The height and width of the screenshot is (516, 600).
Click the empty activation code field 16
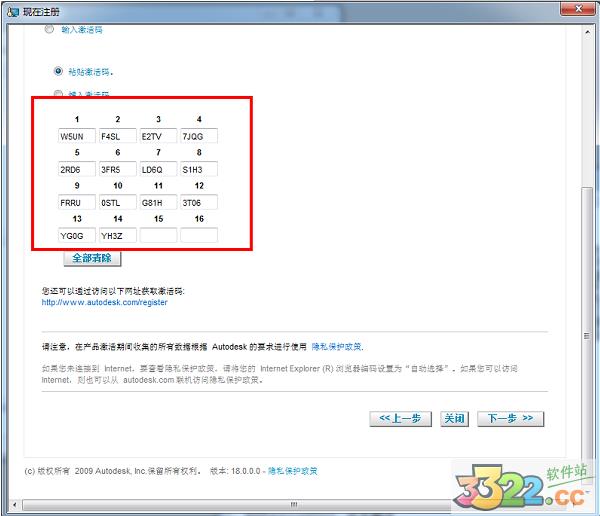pos(199,235)
